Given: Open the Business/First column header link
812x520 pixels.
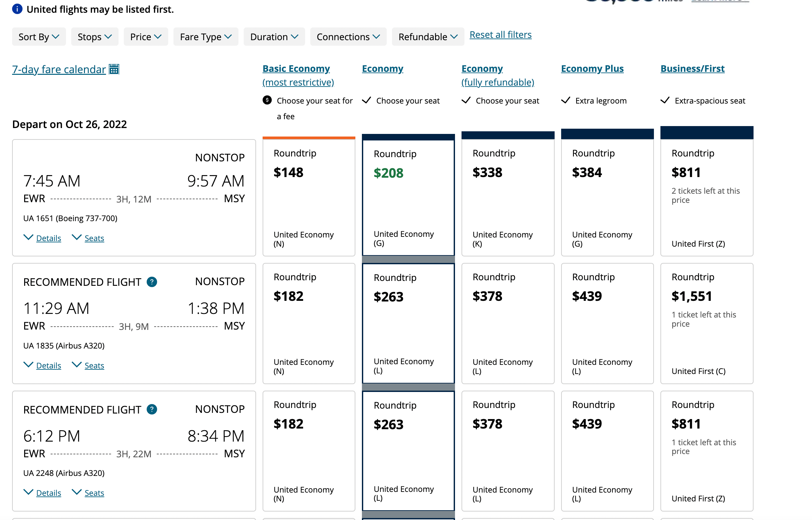Looking at the screenshot, I should click(692, 69).
